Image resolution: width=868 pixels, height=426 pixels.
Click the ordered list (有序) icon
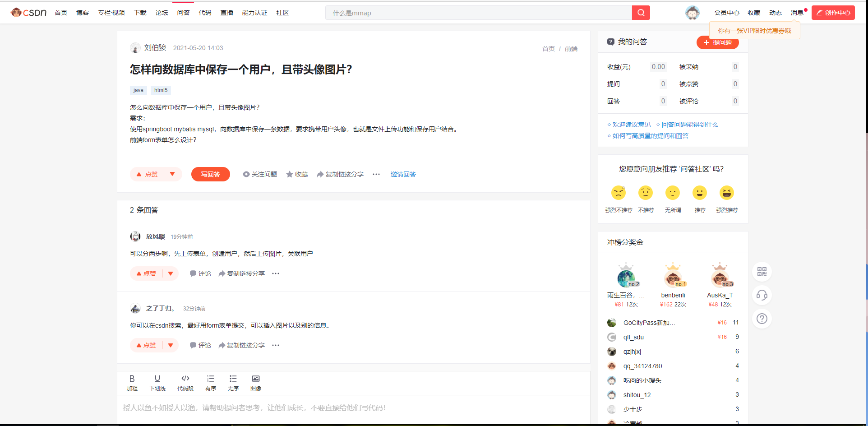(x=210, y=382)
